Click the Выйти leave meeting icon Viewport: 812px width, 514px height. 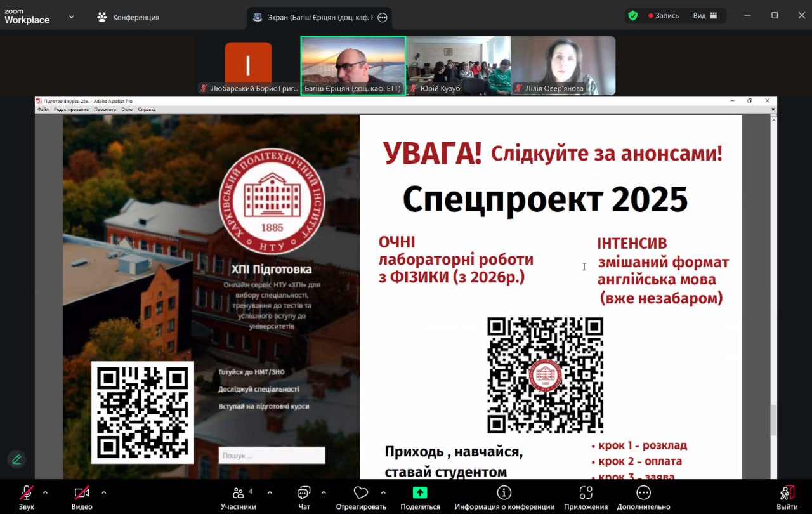click(x=787, y=493)
